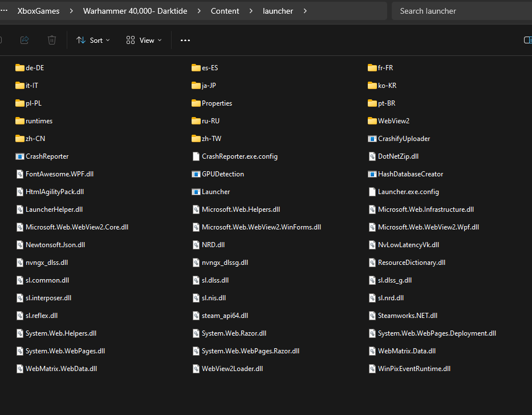Select file name sl.nrd.dll
This screenshot has height=415, width=532.
pos(391,298)
